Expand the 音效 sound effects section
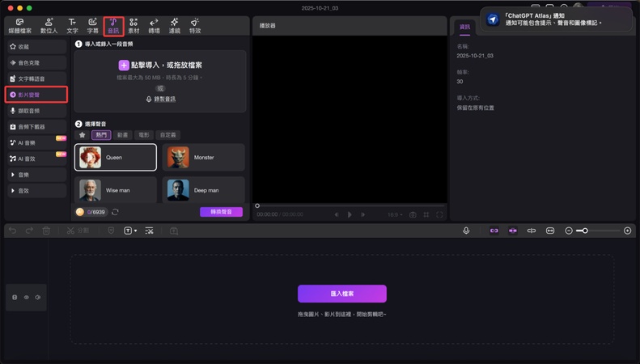Image resolution: width=640 pixels, height=364 pixels. coord(36,191)
